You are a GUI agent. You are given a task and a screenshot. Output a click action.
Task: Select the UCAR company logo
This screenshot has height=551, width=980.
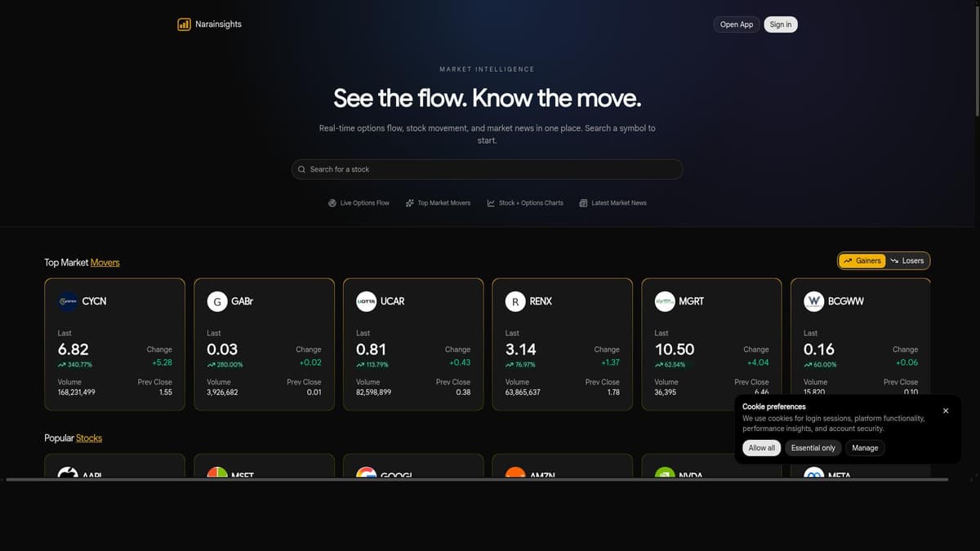coord(367,301)
